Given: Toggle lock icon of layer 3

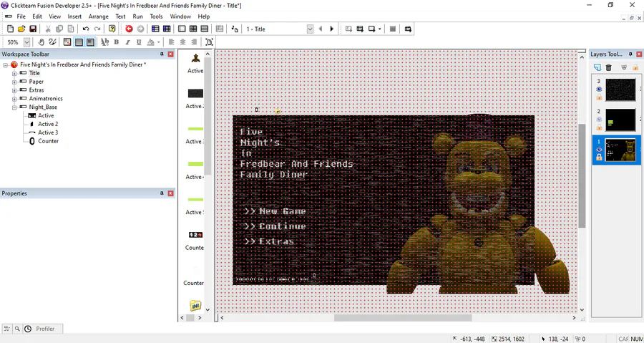Looking at the screenshot, I should pyautogui.click(x=599, y=97).
